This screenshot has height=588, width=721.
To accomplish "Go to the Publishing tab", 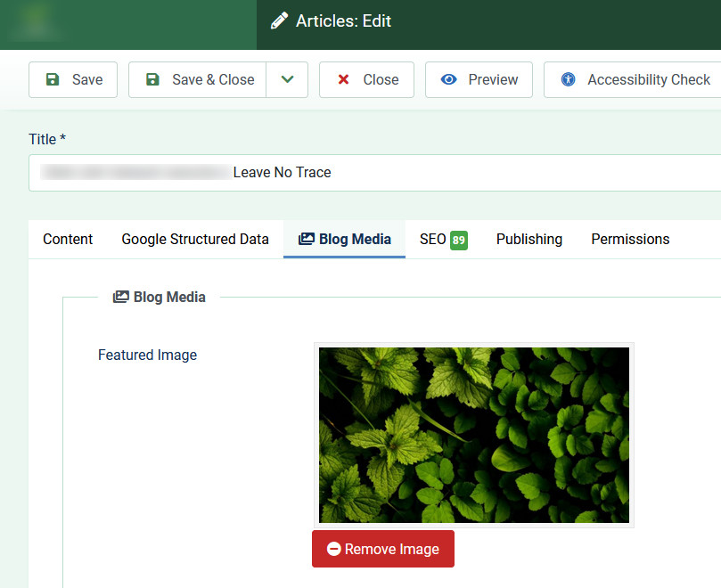I will pos(529,239).
